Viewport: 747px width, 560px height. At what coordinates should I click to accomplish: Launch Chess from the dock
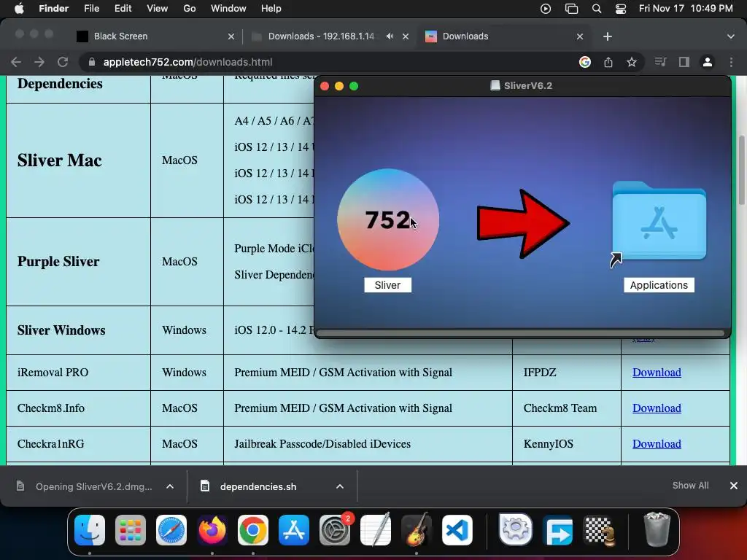coord(600,530)
